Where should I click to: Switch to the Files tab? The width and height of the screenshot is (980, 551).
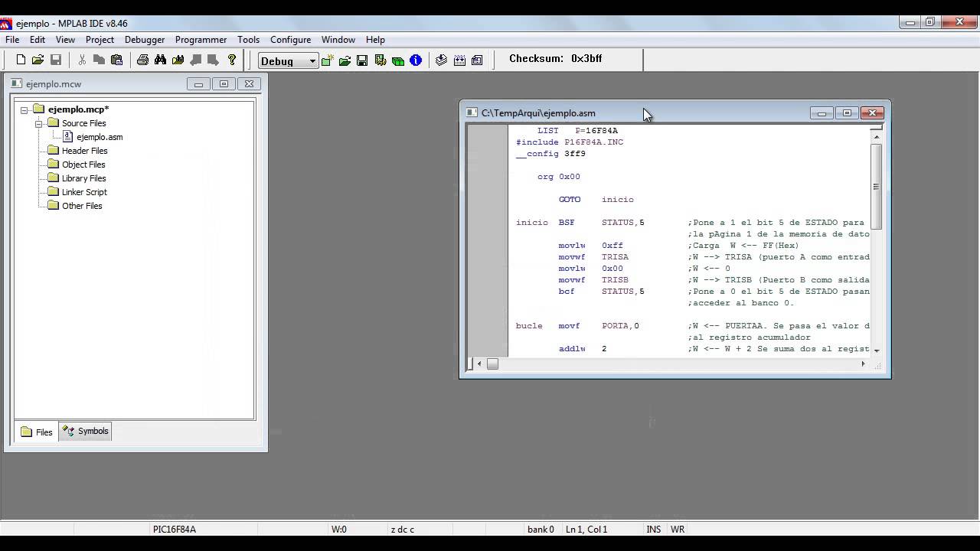[x=36, y=432]
